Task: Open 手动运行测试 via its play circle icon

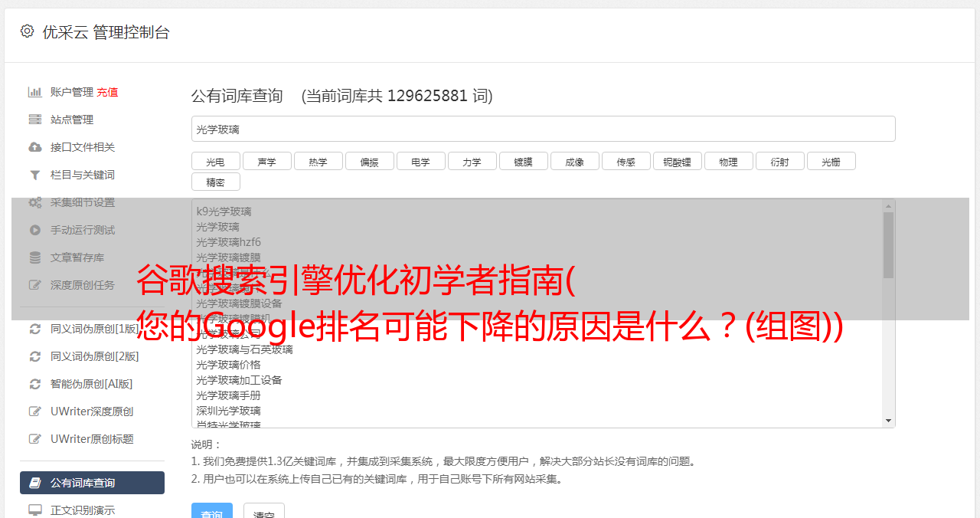Action: [35, 230]
